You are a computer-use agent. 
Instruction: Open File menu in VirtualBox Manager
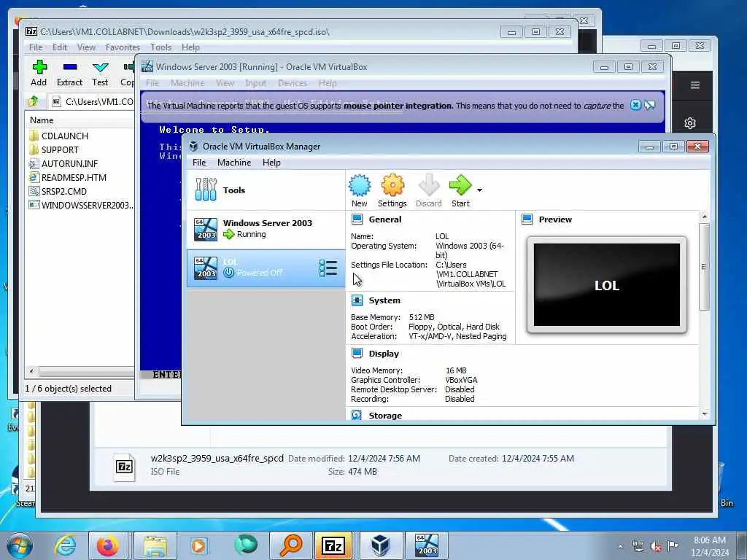(199, 163)
